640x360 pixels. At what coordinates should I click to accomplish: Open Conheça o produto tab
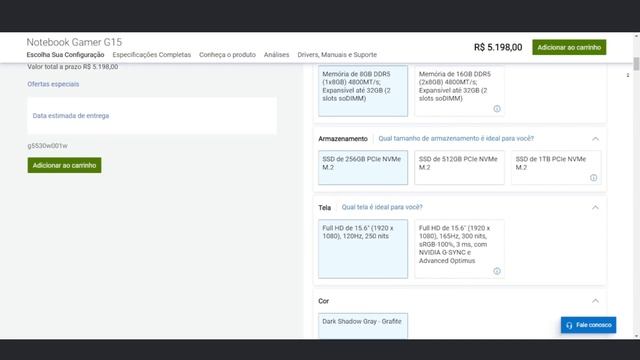pyautogui.click(x=227, y=55)
